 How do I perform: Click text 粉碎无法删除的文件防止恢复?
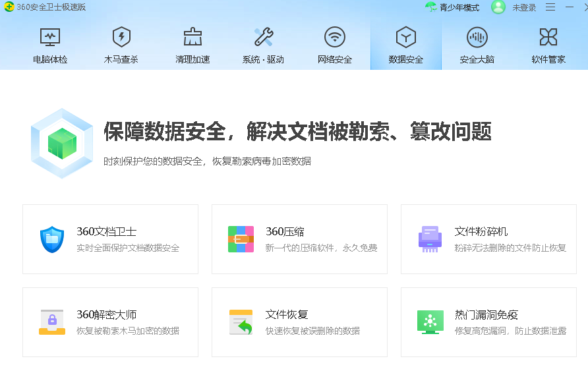510,248
